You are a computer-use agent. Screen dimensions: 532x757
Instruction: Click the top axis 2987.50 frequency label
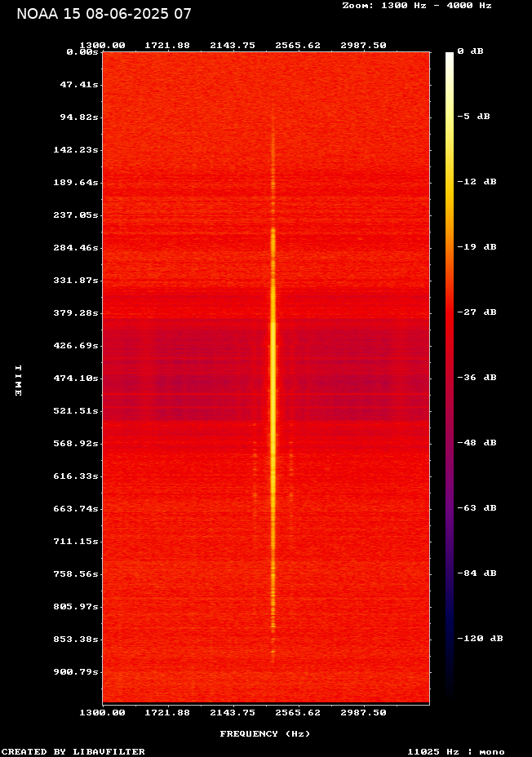pyautogui.click(x=364, y=46)
